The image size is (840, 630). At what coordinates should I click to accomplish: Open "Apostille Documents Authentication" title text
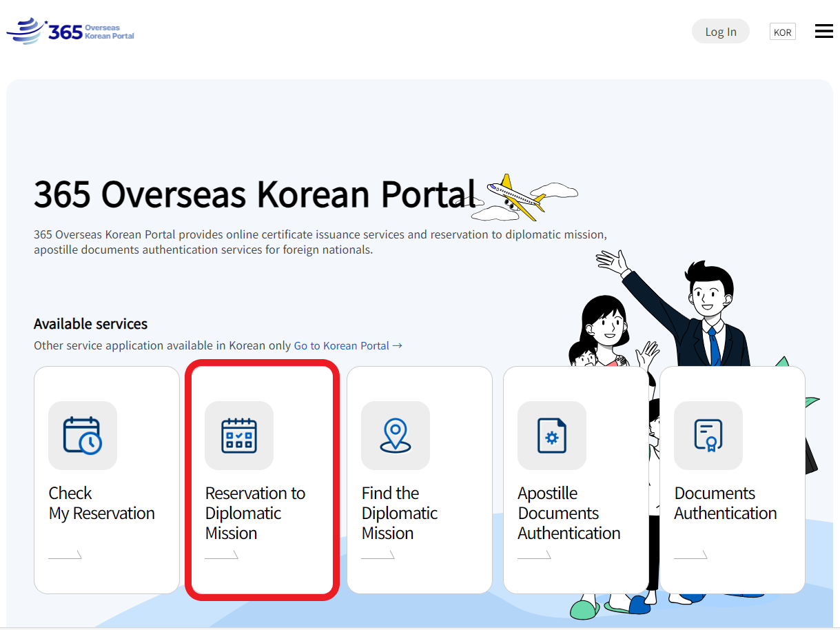(568, 513)
